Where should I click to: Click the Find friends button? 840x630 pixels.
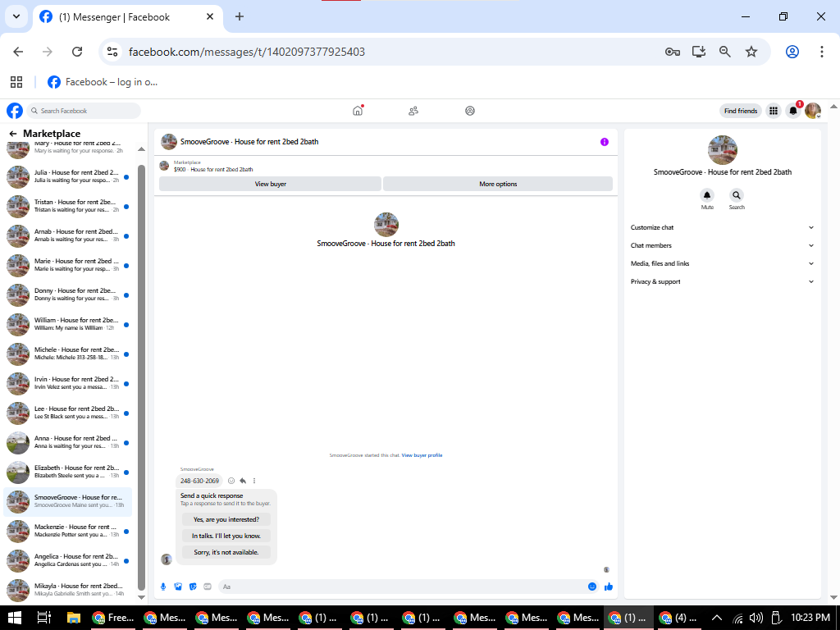tap(741, 111)
